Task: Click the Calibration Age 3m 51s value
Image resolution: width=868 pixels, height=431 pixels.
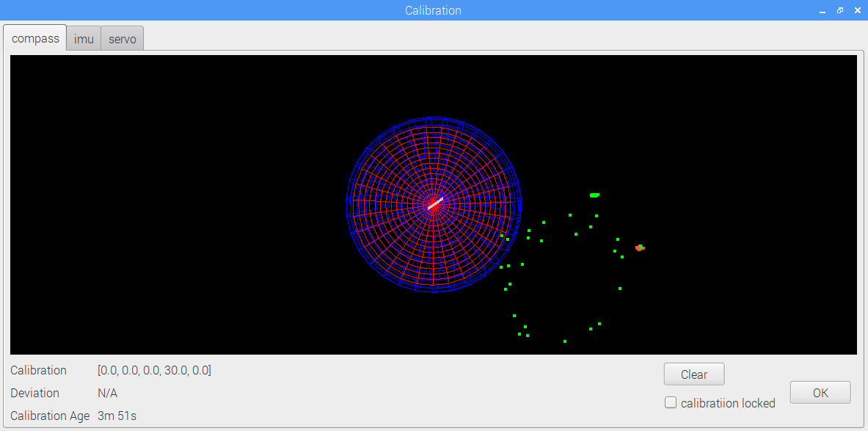Action: click(x=117, y=416)
